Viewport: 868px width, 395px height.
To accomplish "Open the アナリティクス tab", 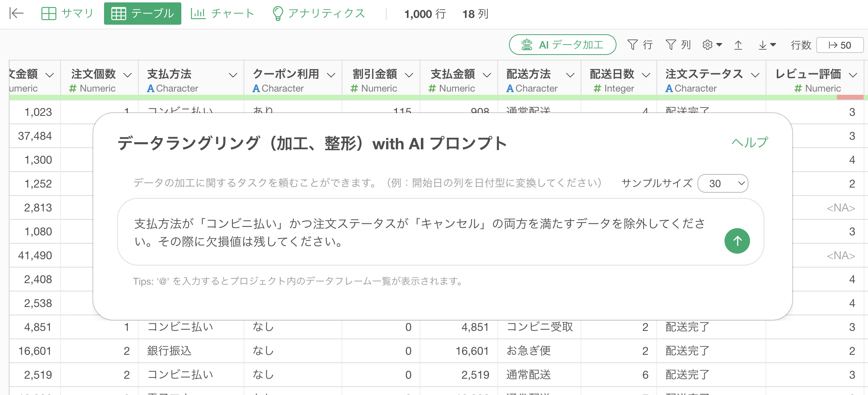I will click(x=319, y=14).
